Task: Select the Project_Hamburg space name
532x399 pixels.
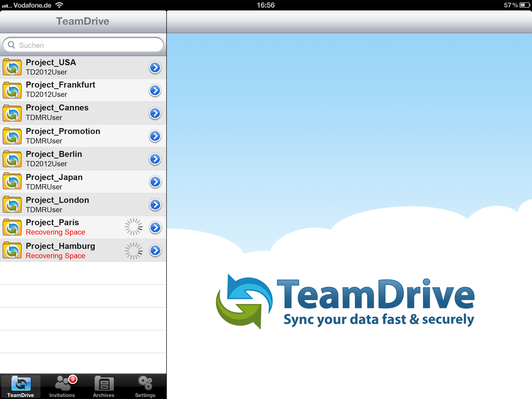Action: pyautogui.click(x=60, y=246)
